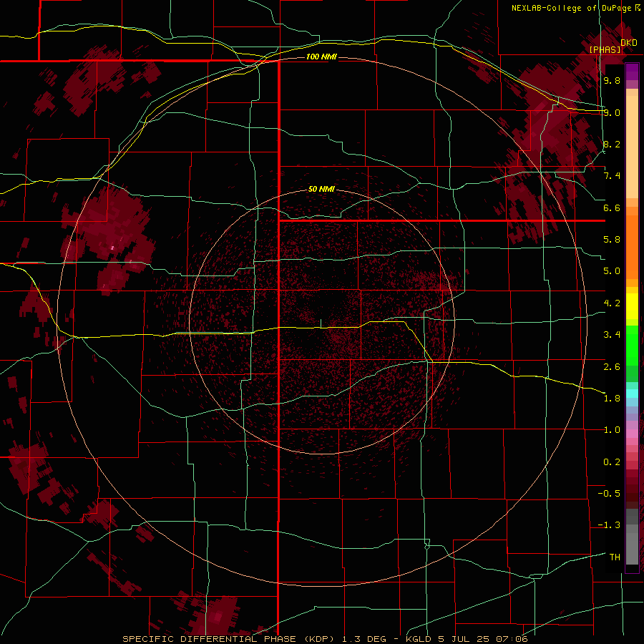Viewport: 644px width, 644px height.
Task: Select the 8.2 value on the color scale
Action: [612, 144]
